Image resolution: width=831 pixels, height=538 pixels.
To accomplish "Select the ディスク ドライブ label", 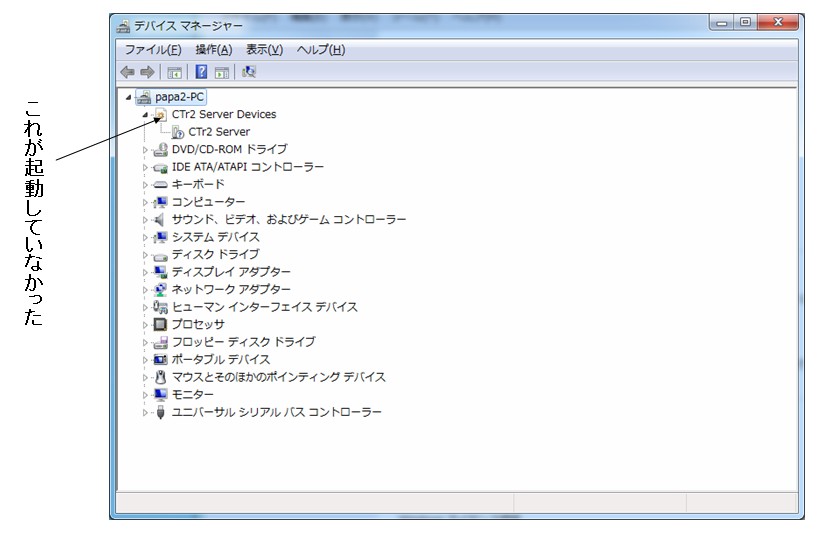I will pos(216,254).
